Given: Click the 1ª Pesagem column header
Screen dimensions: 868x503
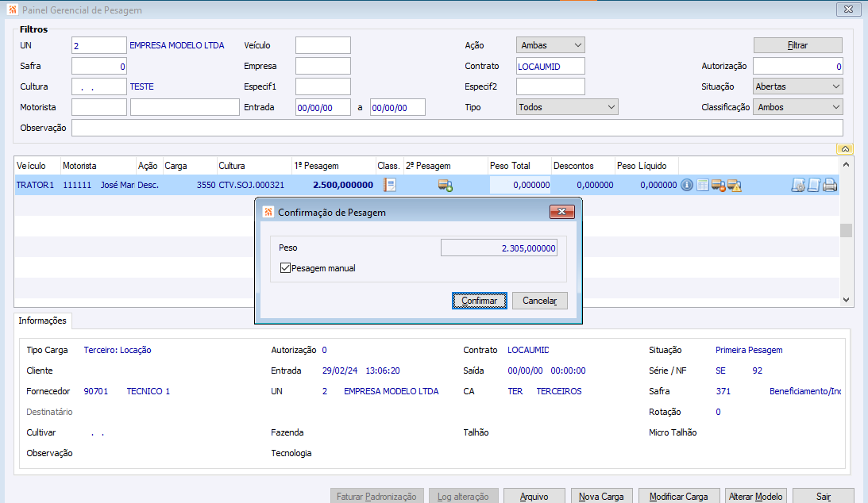Looking at the screenshot, I should 334,166.
